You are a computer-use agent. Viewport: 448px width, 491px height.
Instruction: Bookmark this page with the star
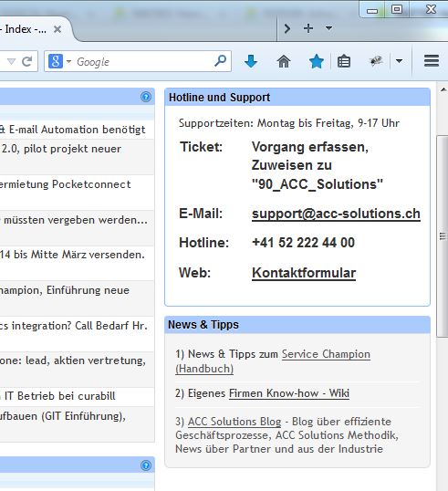(317, 61)
